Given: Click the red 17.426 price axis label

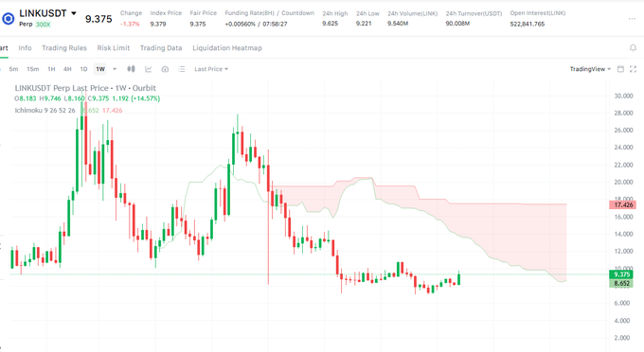Looking at the screenshot, I should coord(623,204).
